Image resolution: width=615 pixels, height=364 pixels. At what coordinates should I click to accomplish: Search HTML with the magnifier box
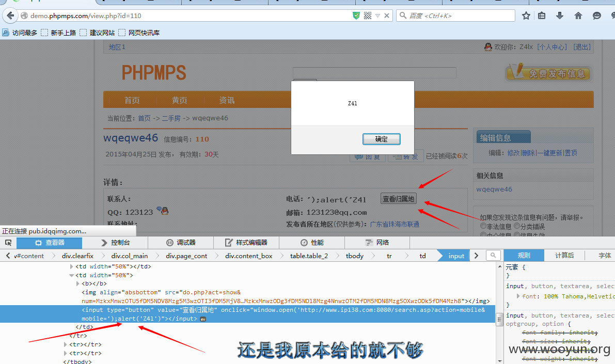(x=493, y=256)
